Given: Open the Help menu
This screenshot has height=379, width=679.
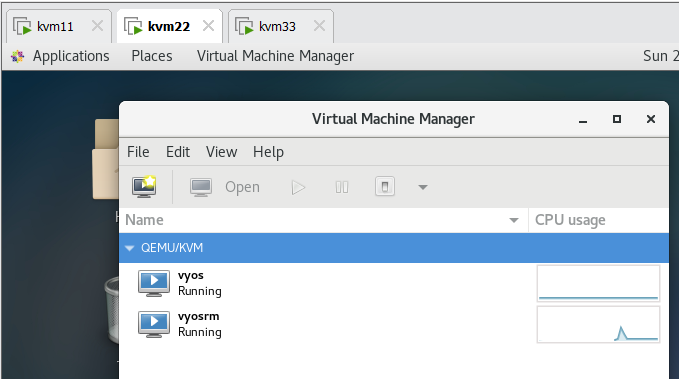Looking at the screenshot, I should (x=268, y=152).
